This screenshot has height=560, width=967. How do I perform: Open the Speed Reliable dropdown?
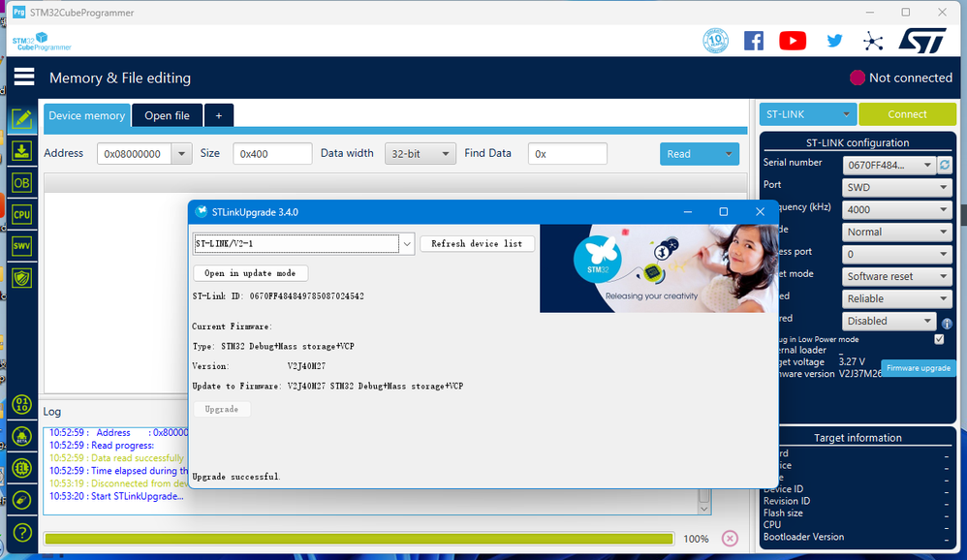point(896,298)
